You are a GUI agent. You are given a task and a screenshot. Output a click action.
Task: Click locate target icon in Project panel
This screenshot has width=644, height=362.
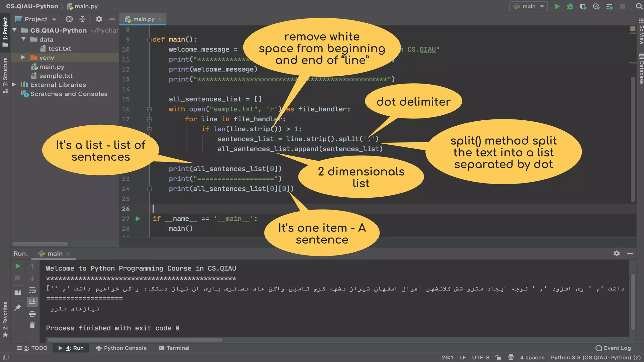69,19
